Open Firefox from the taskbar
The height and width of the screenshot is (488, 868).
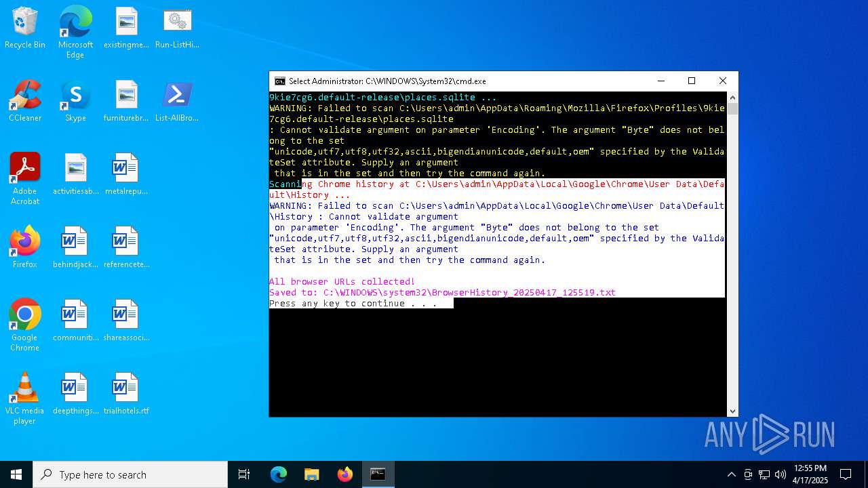pos(344,474)
